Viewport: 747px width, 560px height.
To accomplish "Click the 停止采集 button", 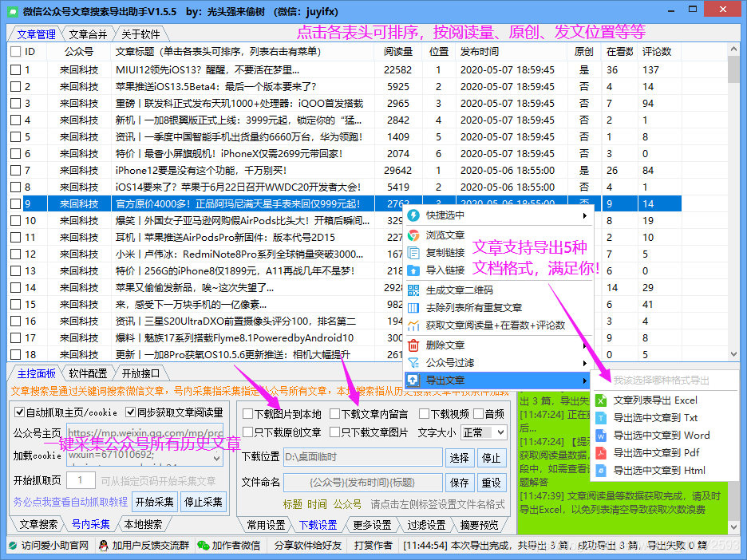I will pos(204,502).
